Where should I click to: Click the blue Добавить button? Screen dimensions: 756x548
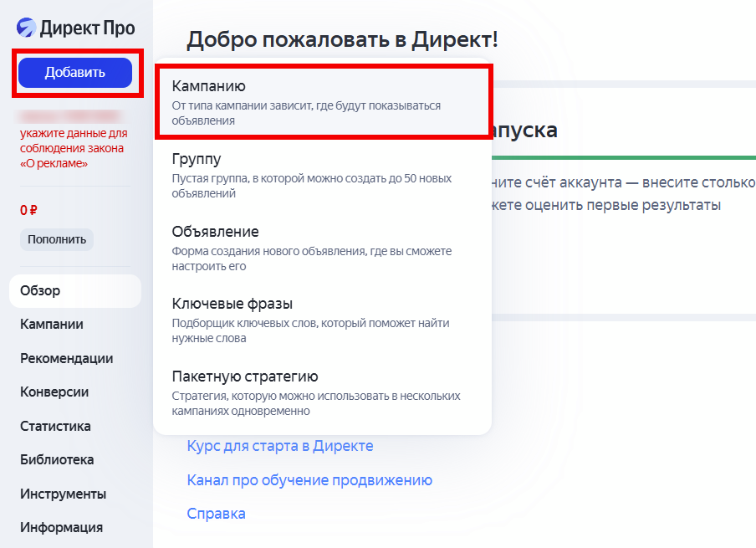(x=75, y=72)
